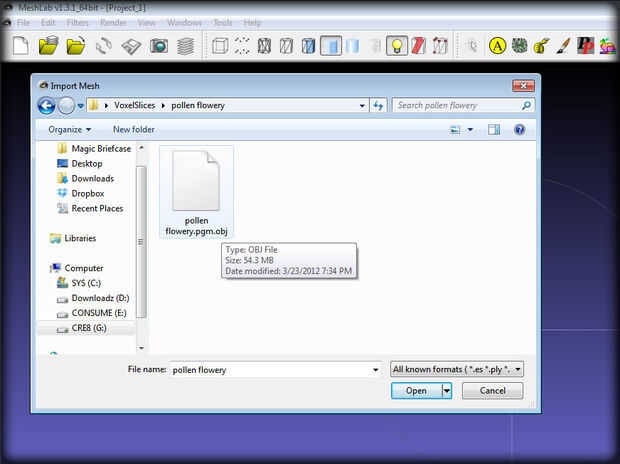Toggle Flat Lines render mode
Image resolution: width=620 pixels, height=464 pixels.
pos(308,46)
